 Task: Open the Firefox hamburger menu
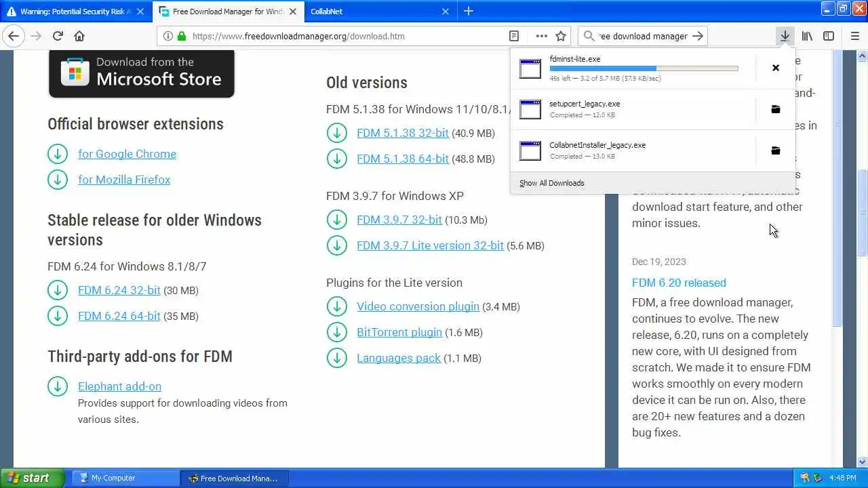pos(854,36)
